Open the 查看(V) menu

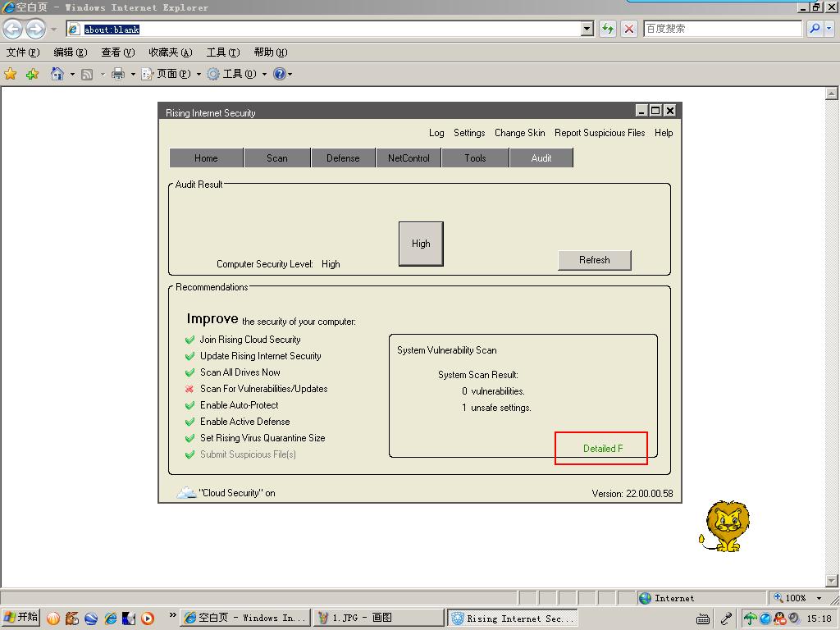point(118,52)
